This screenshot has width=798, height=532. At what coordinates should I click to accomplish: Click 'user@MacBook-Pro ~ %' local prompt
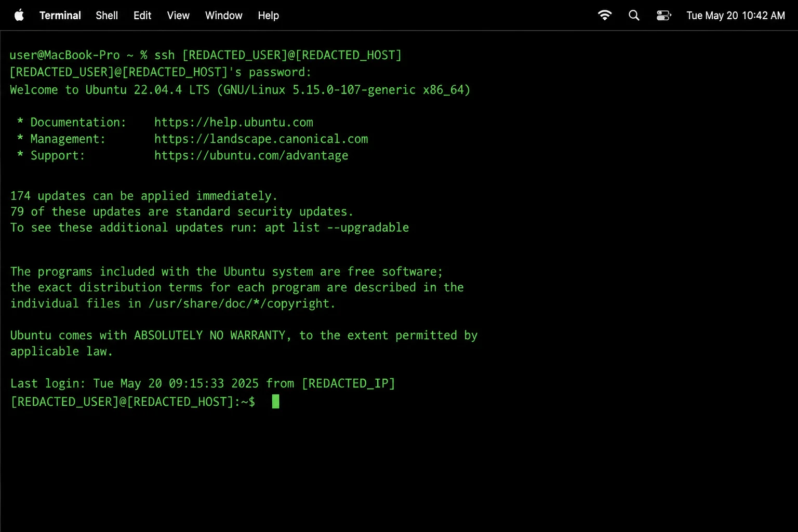78,55
